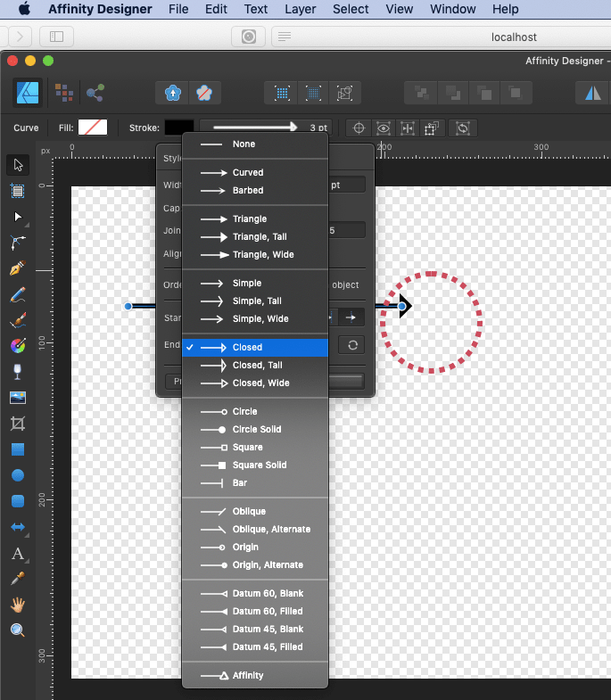Activate the Zoom magnifier tool
This screenshot has width=611, height=700.
(x=18, y=630)
